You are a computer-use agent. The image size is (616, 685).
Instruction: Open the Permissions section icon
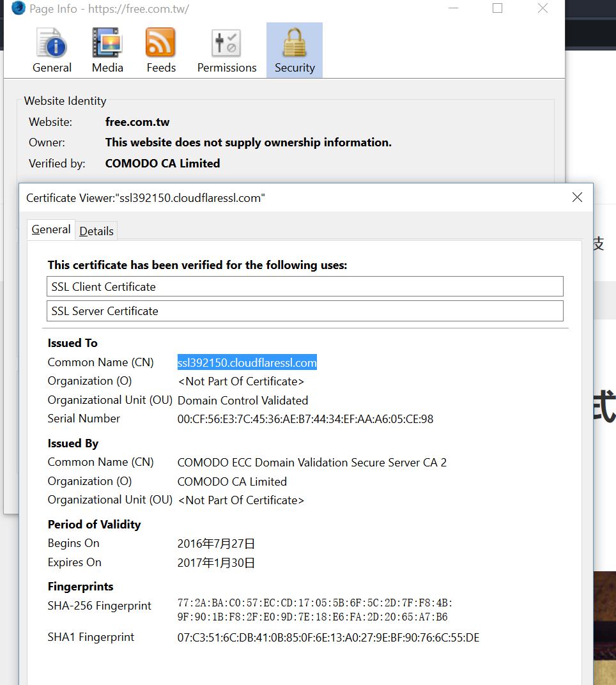pos(226,50)
